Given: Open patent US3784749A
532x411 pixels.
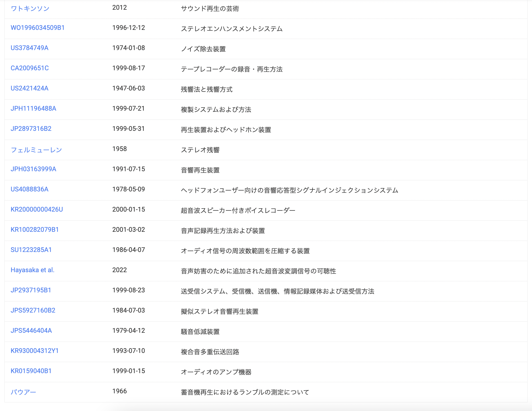Looking at the screenshot, I should [x=30, y=48].
